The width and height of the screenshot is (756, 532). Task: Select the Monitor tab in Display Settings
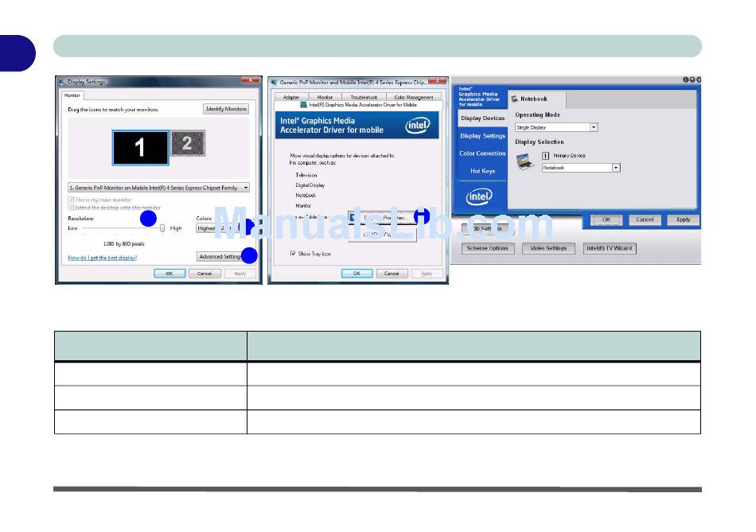72,95
